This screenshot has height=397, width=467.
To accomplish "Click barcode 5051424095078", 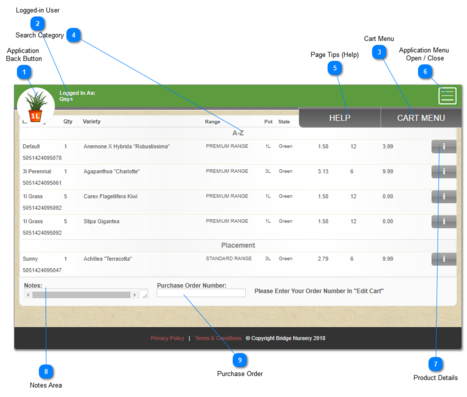I will tap(42, 158).
